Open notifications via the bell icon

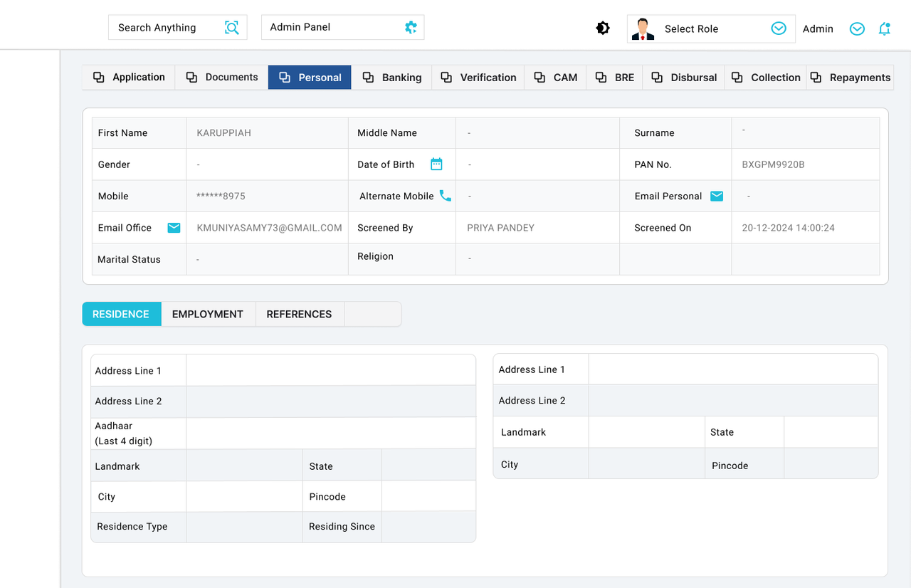click(884, 28)
